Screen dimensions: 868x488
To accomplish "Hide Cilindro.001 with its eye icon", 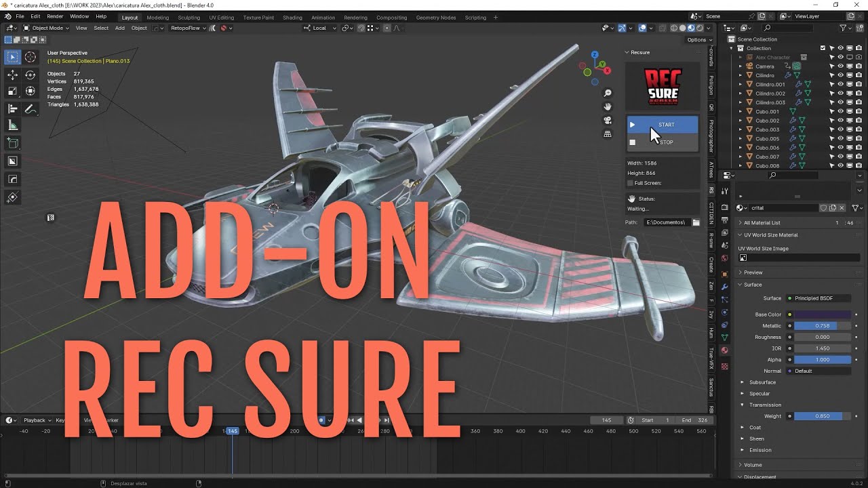I will point(840,85).
